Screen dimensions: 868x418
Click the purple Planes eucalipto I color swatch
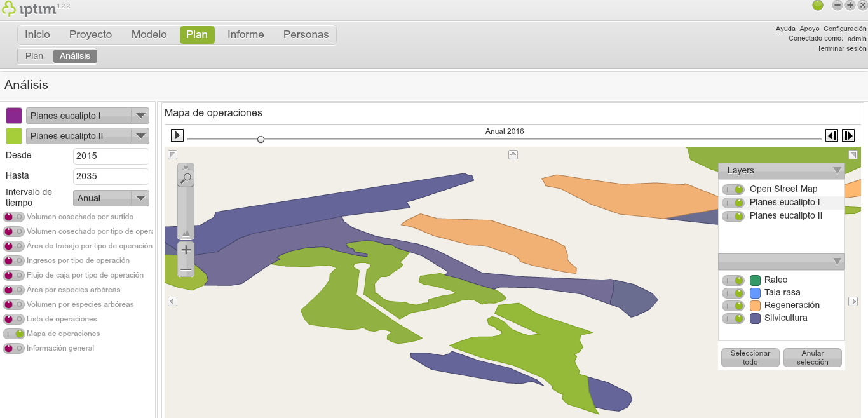[x=14, y=116]
